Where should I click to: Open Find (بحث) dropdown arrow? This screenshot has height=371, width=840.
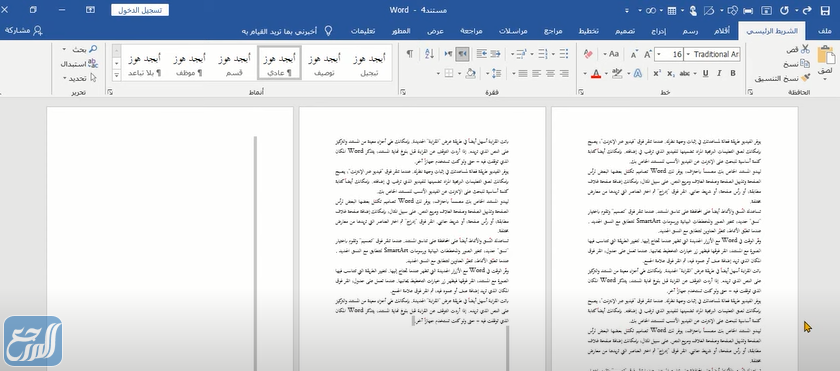(x=64, y=49)
